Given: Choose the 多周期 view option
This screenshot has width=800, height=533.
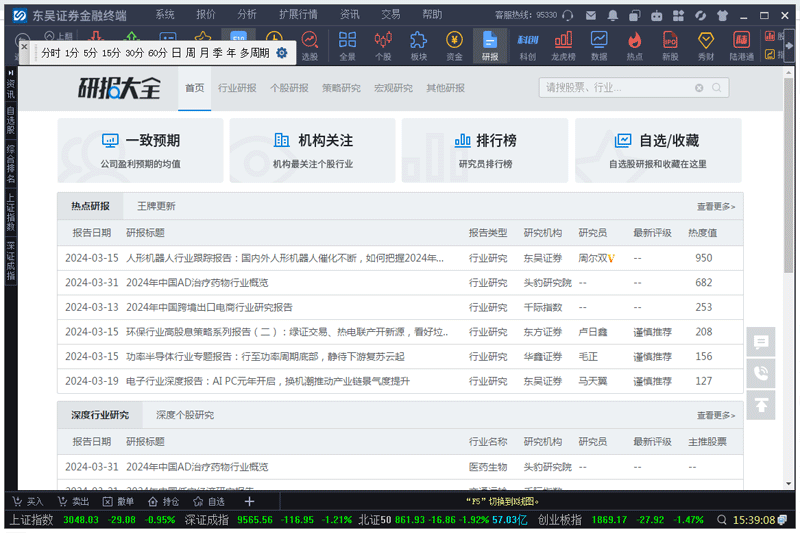Looking at the screenshot, I should [x=256, y=53].
